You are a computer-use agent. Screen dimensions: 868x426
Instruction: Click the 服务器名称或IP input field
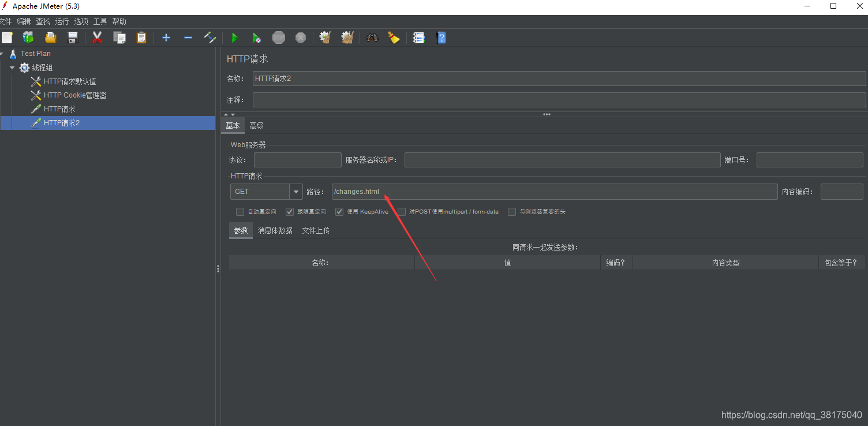tap(563, 160)
